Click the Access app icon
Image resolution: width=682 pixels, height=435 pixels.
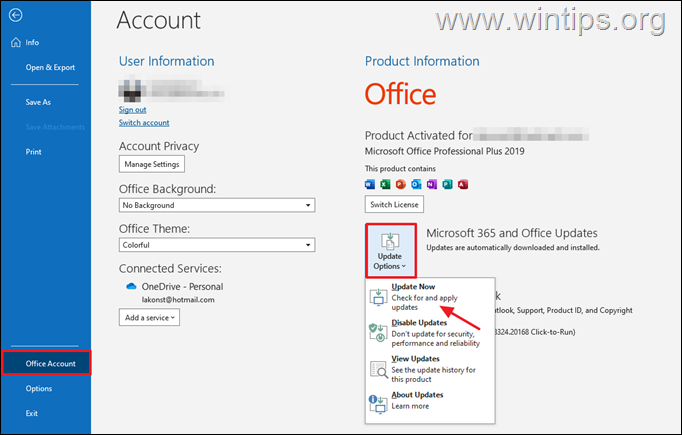point(463,184)
